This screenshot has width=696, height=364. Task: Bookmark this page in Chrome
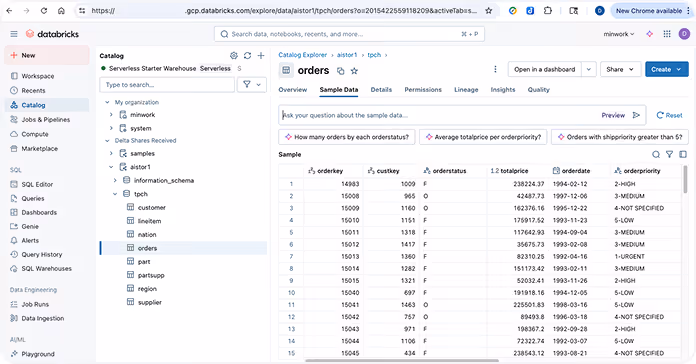(x=489, y=11)
